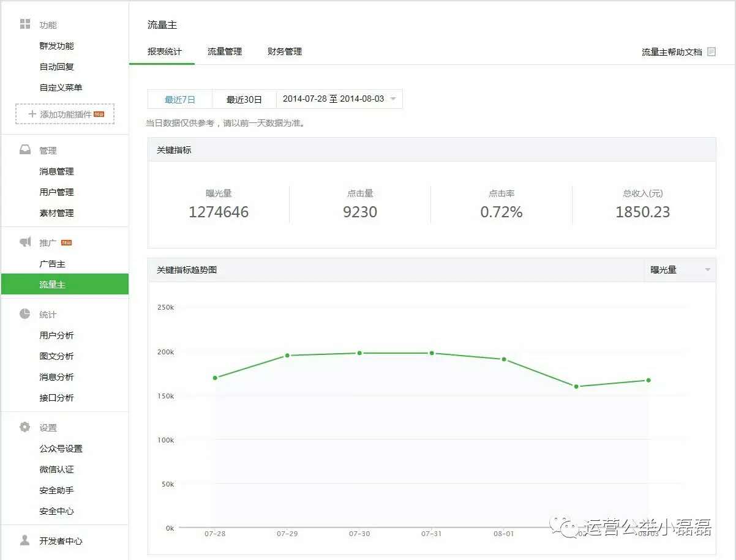The image size is (736, 560).
Task: Open 广告主 in the sidebar
Action: (53, 264)
